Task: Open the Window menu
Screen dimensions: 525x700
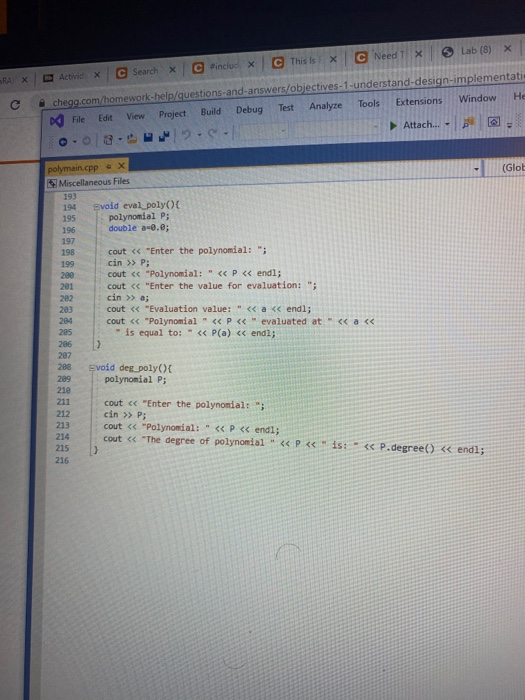Action: pos(477,98)
